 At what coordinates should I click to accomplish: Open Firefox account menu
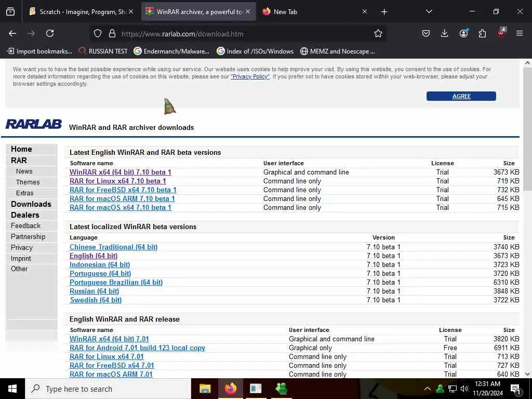click(463, 33)
